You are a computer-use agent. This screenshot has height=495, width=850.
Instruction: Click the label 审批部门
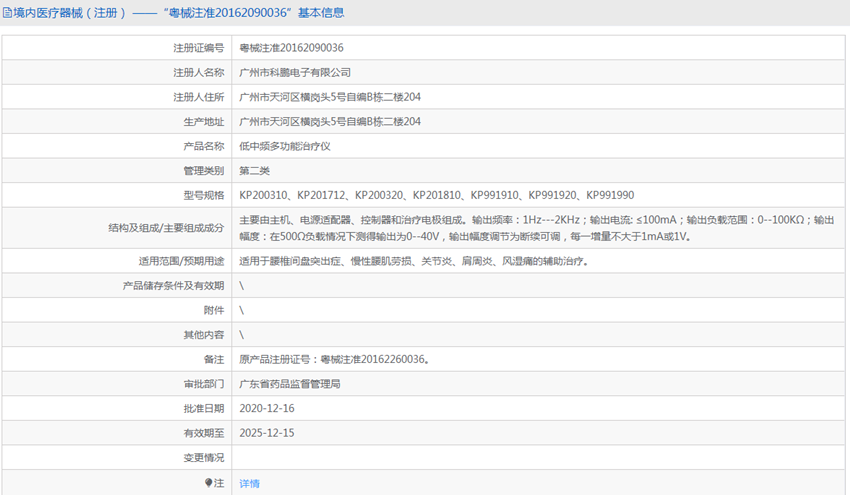tap(203, 384)
